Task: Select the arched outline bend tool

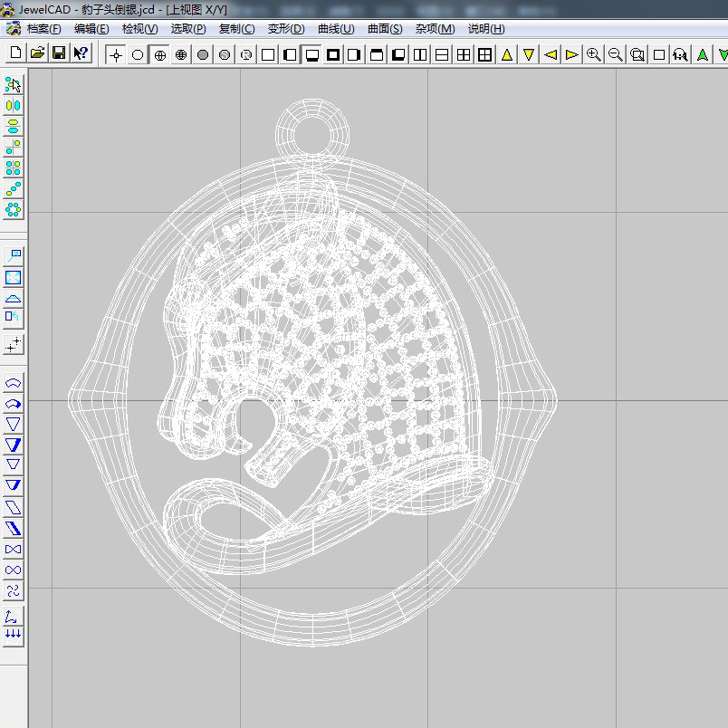Action: 13,384
